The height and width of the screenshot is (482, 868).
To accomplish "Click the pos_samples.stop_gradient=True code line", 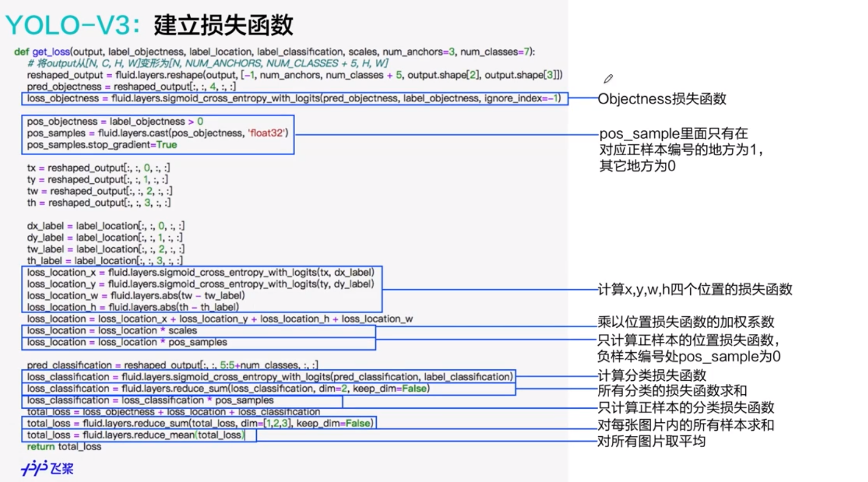I will point(101,144).
